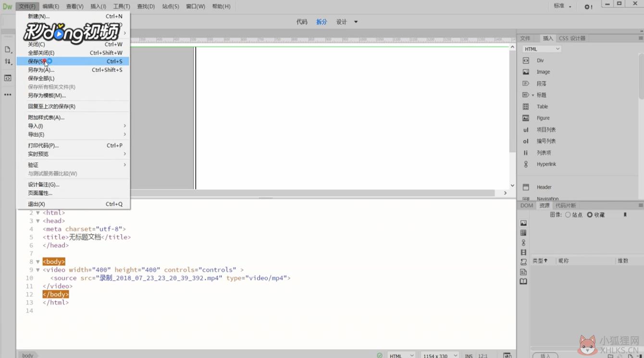
Task: Insert unordered list (项目列表)
Action: [546, 130]
